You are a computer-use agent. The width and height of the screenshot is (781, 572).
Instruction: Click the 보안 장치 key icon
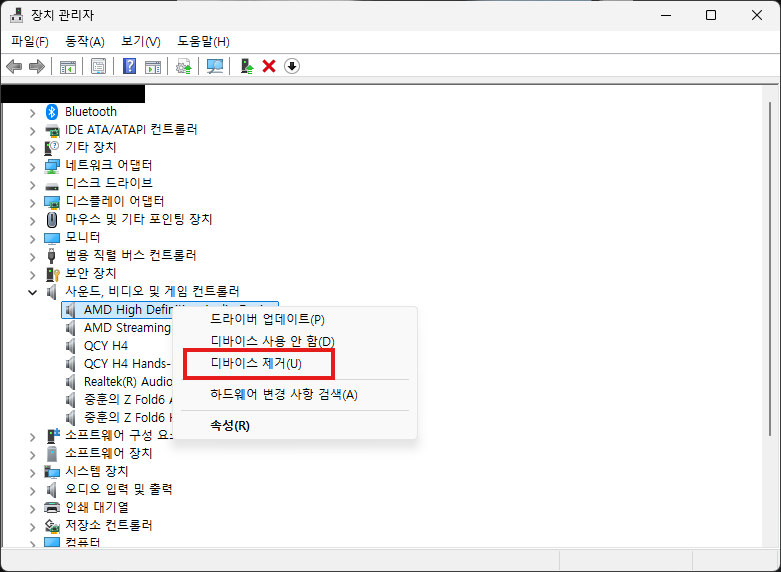pos(52,274)
